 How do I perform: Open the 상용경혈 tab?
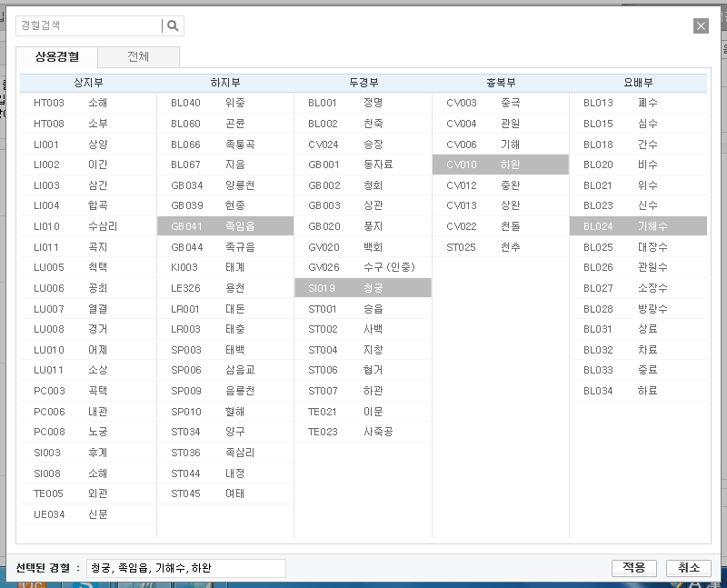tap(56, 56)
